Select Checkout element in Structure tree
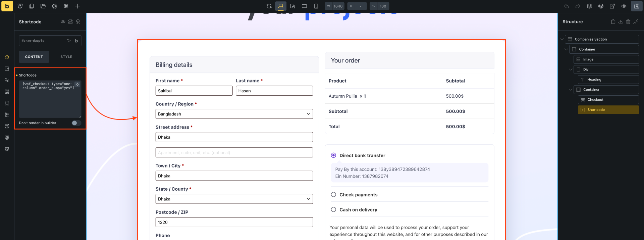 pos(595,100)
